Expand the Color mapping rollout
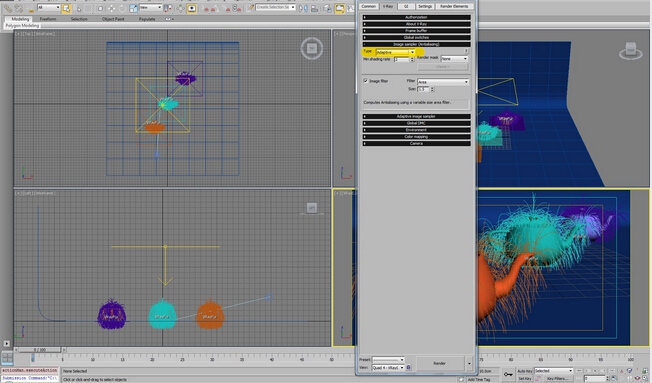Viewport: 652px width, 383px height. coord(416,136)
